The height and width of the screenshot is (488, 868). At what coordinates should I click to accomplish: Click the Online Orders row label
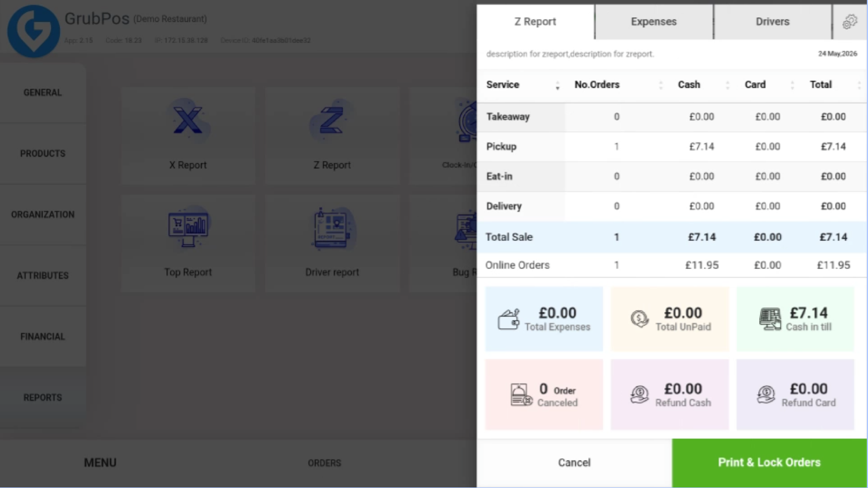(x=517, y=265)
